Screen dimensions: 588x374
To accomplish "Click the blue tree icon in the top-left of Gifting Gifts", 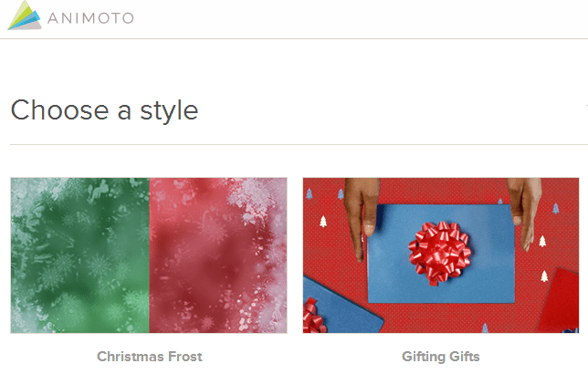I will (310, 193).
